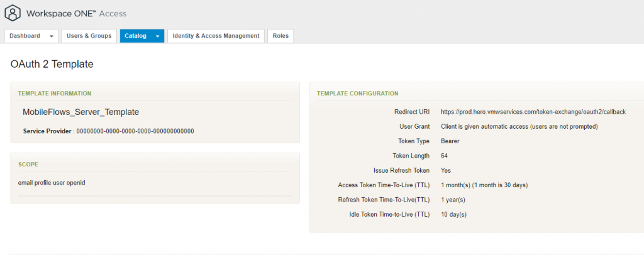The image size is (644, 260).
Task: Click the OAuth 2 Template heading
Action: 52,64
